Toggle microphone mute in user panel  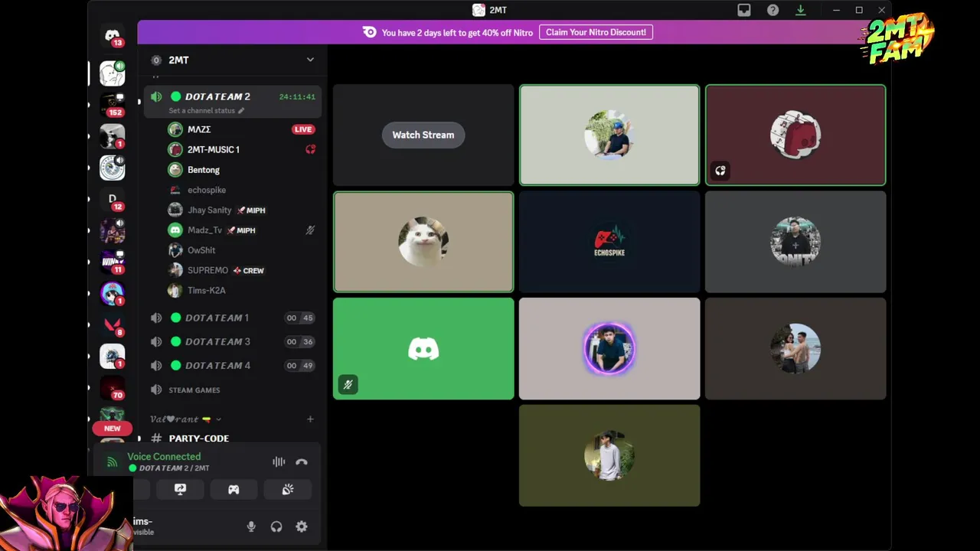point(251,527)
